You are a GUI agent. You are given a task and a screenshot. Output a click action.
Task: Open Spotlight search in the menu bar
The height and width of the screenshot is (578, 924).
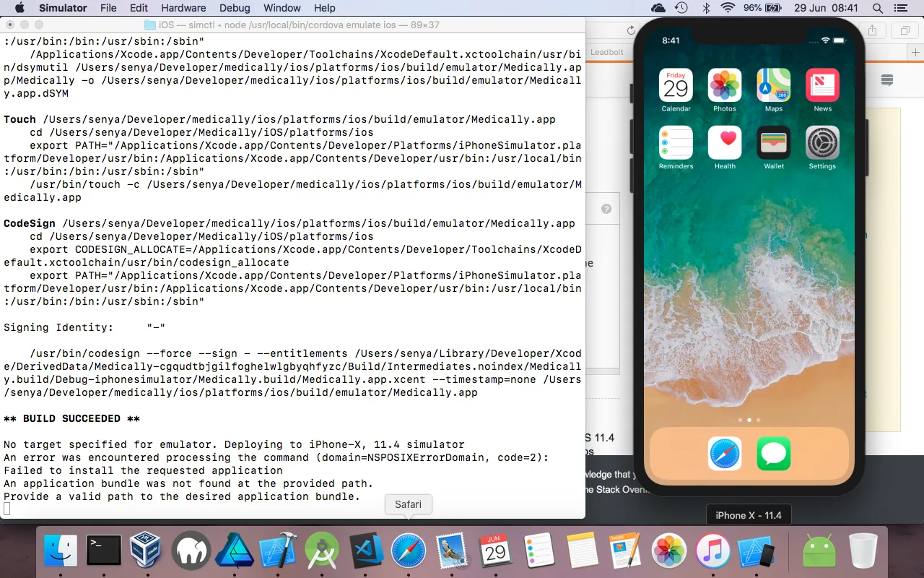878,8
